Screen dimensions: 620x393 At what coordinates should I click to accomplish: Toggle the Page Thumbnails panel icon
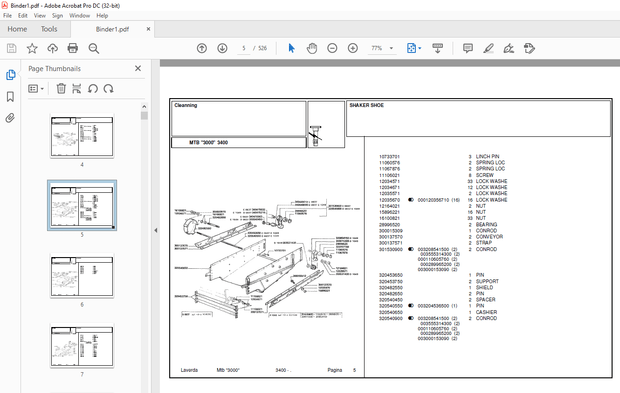[10, 75]
